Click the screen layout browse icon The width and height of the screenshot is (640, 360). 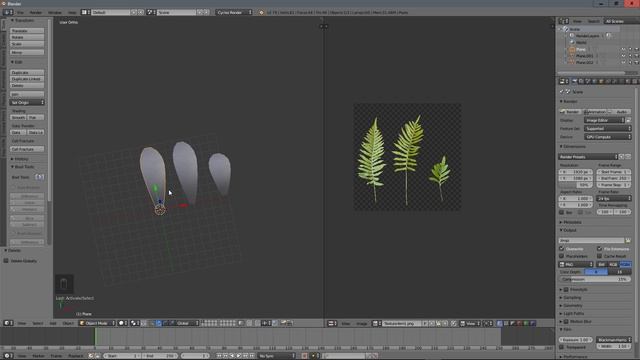[x=86, y=12]
